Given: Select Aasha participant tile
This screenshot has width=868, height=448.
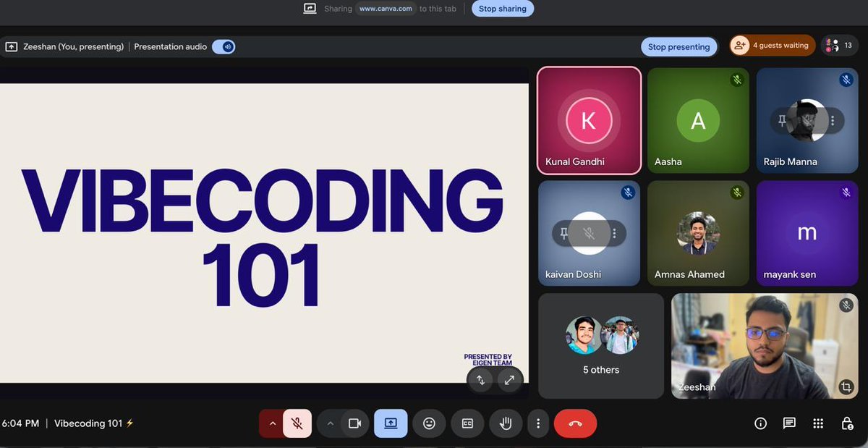Looking at the screenshot, I should point(698,121).
